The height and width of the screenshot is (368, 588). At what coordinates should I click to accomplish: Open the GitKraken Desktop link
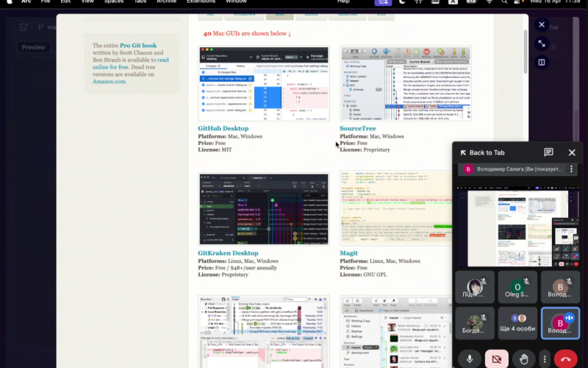point(228,253)
